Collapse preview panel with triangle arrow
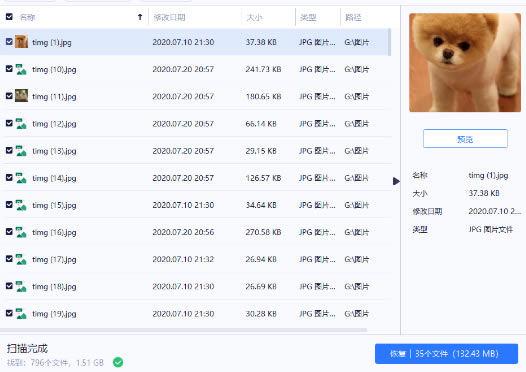 [x=396, y=181]
